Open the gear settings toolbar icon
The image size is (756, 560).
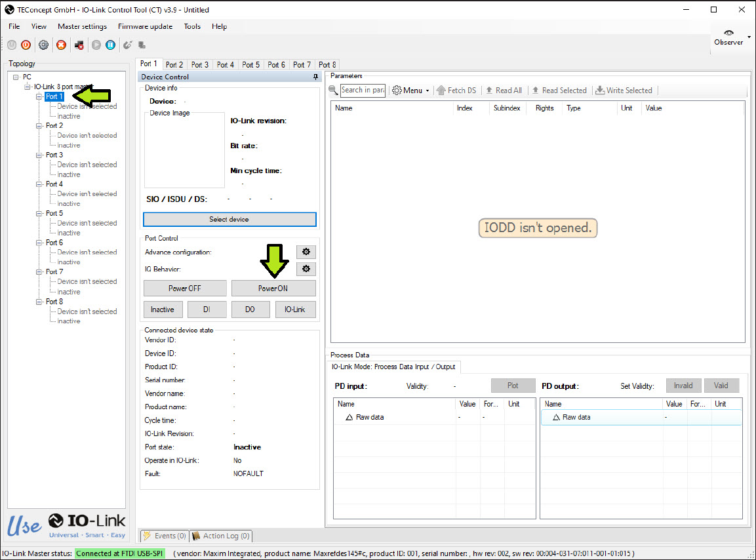point(43,45)
